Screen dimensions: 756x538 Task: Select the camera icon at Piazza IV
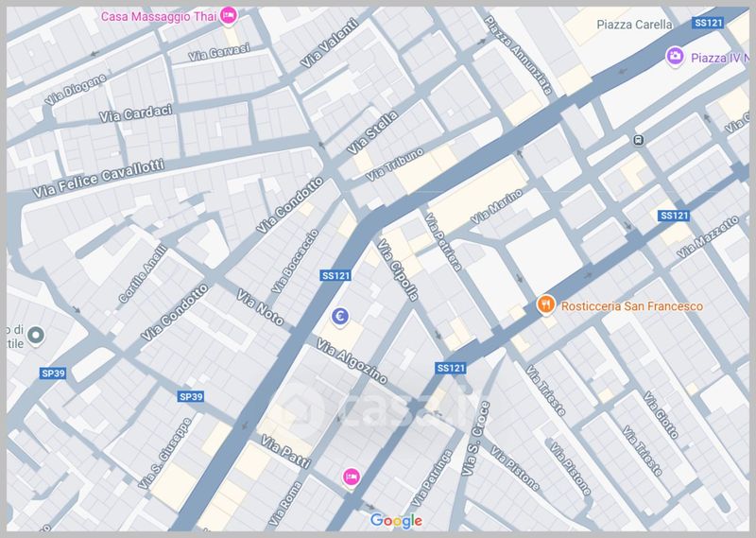pos(675,57)
